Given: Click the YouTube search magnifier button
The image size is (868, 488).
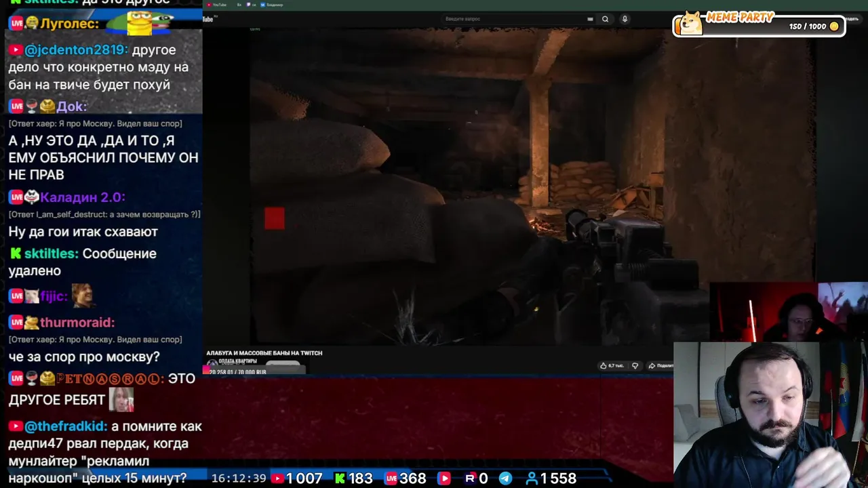Looking at the screenshot, I should coord(605,19).
